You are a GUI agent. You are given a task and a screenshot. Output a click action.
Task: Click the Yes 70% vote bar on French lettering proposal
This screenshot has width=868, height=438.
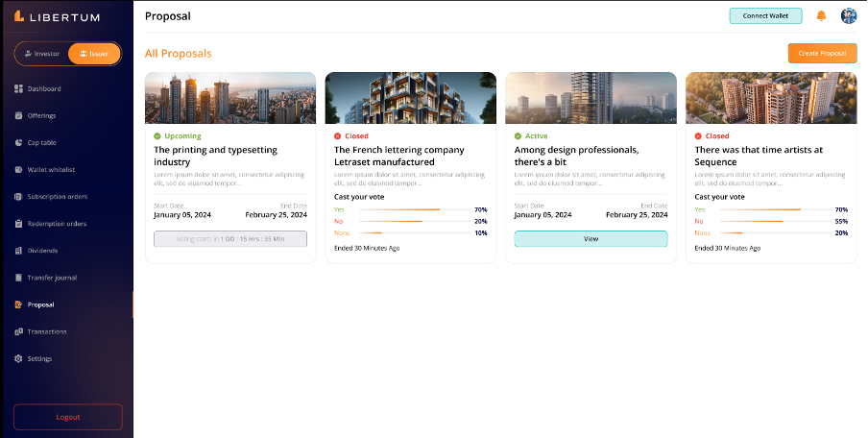click(412, 209)
